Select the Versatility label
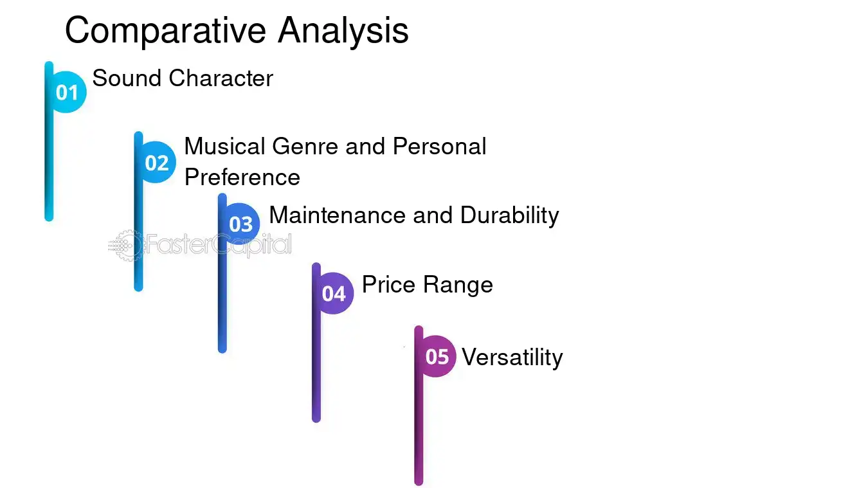Screen dimensions: 868x488 point(512,357)
